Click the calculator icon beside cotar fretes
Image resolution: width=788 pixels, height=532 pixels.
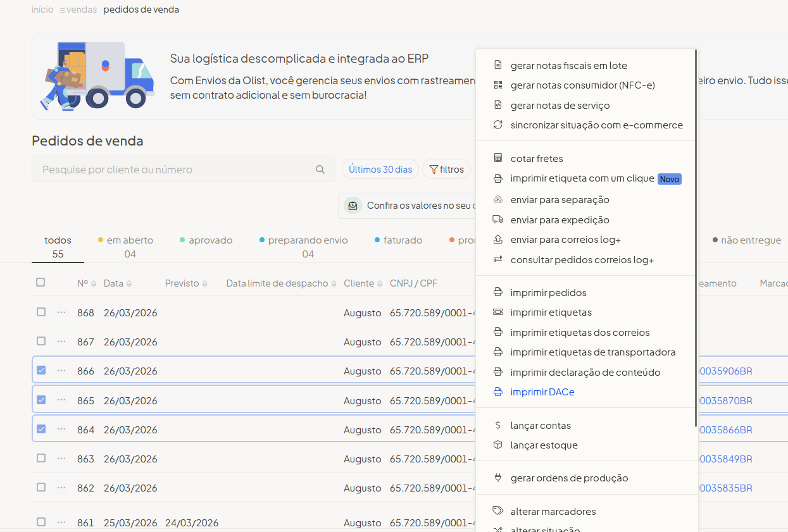[498, 158]
